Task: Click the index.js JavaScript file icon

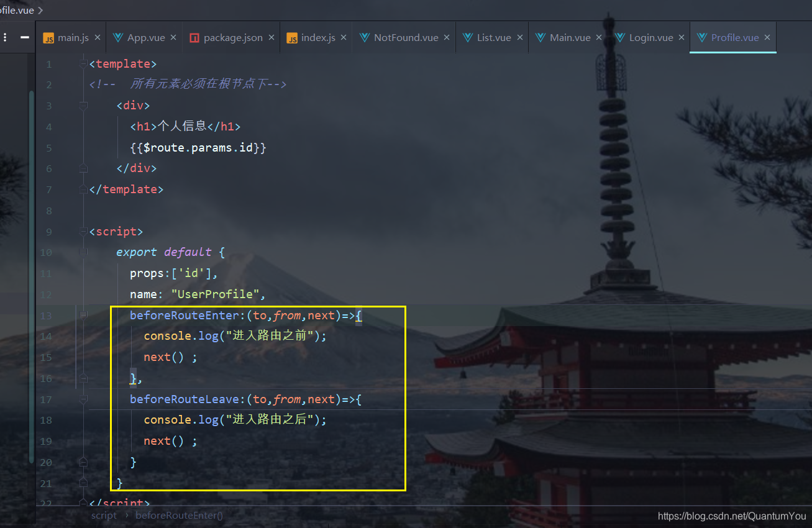Action: (292, 38)
